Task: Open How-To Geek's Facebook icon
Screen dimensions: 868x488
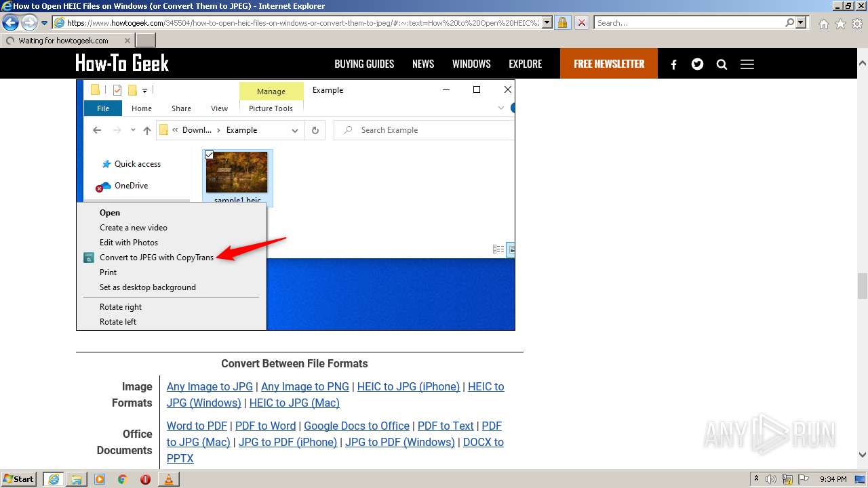Action: (673, 64)
